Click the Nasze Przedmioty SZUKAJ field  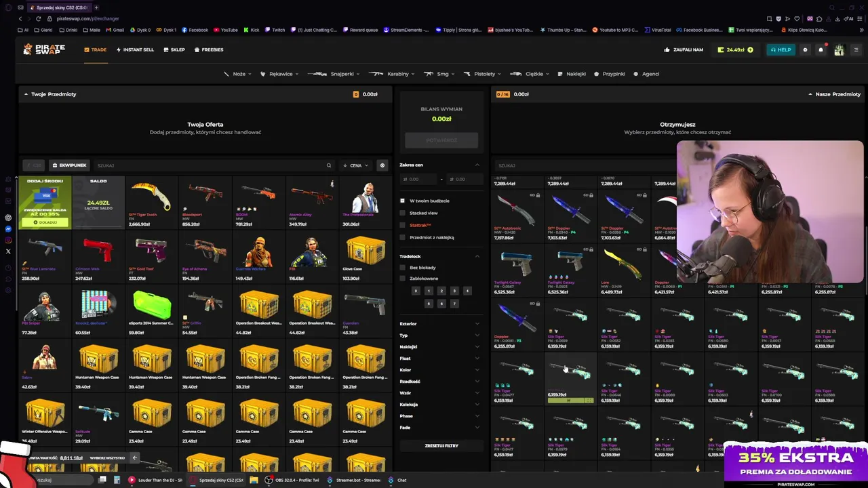(x=583, y=165)
